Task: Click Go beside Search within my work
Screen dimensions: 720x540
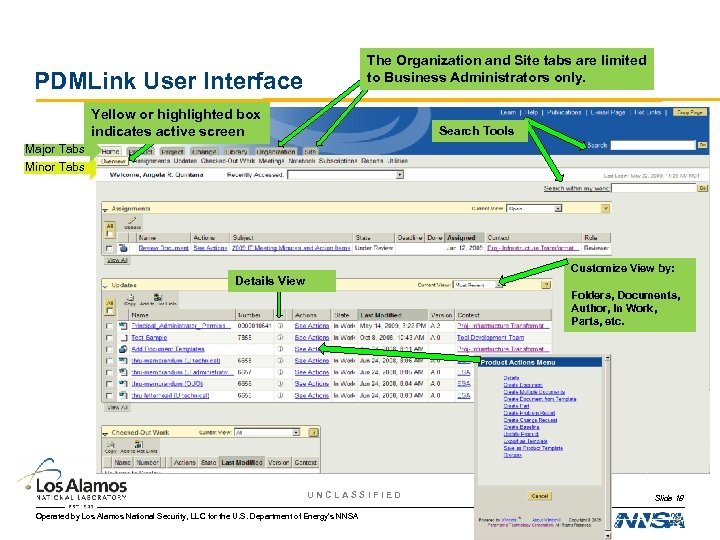Action: (703, 188)
